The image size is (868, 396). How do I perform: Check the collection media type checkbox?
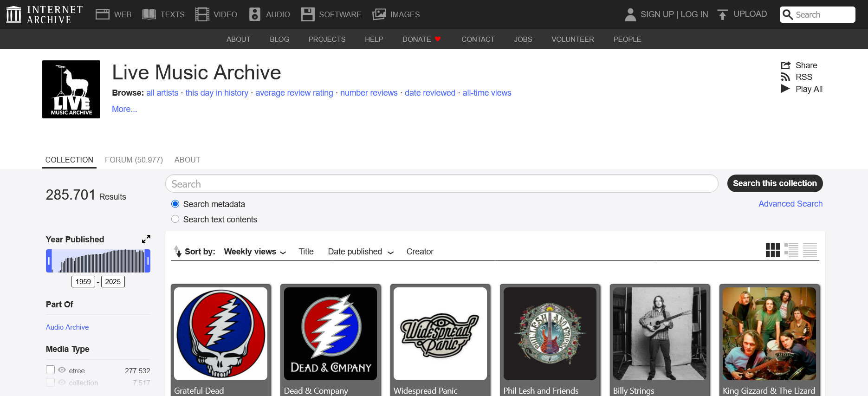[51, 382]
